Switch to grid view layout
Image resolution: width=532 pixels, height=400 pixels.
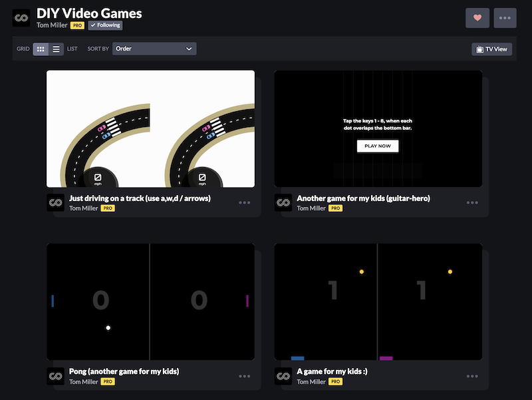tap(41, 49)
